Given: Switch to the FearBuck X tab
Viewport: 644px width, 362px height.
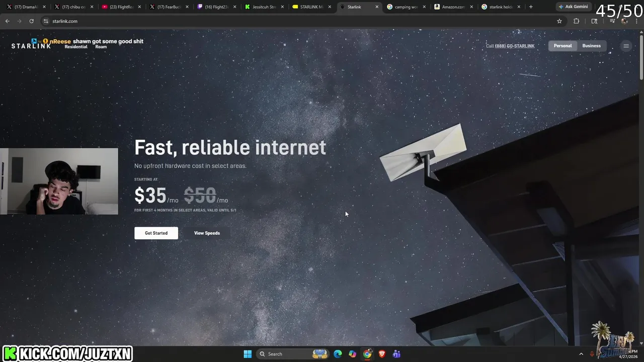Looking at the screenshot, I should 169,7.
